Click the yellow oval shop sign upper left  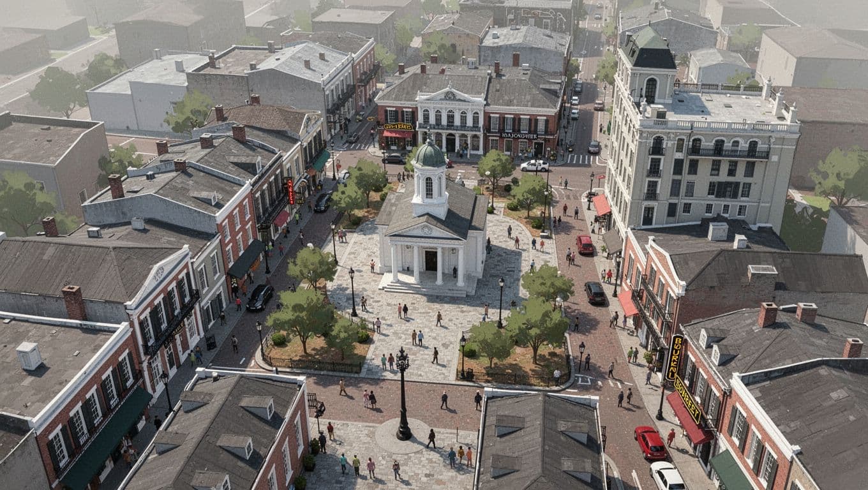point(399,127)
